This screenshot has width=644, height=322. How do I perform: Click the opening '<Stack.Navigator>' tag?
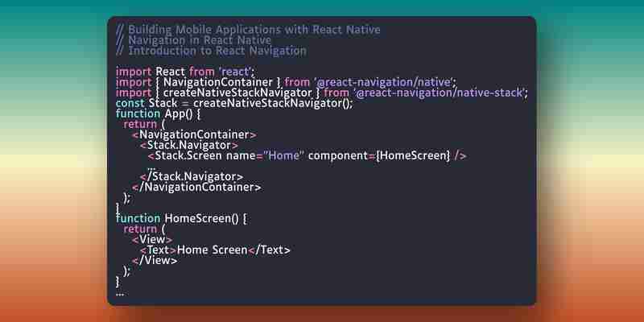[188, 146]
